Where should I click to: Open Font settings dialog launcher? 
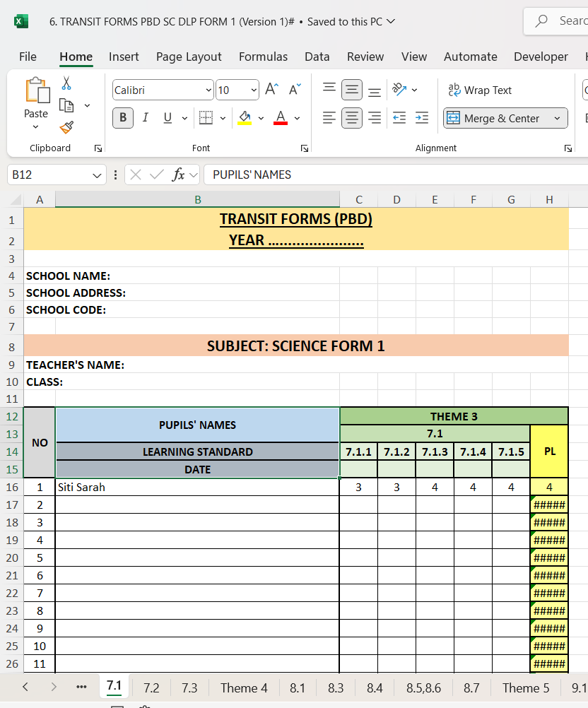click(305, 148)
